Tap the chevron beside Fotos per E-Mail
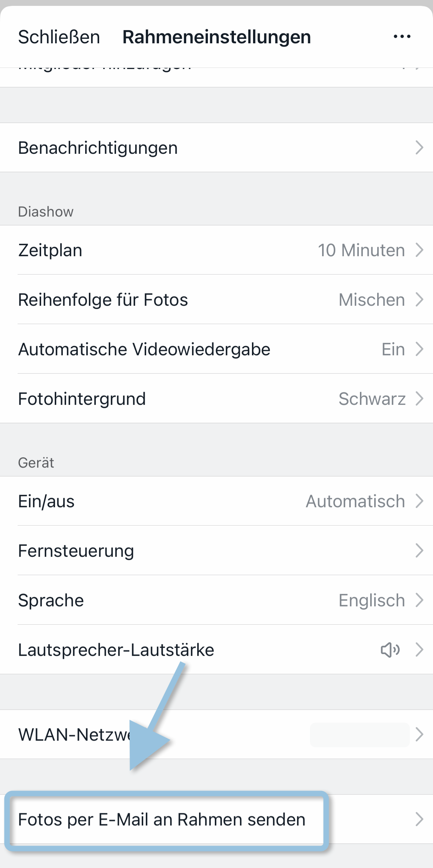 point(419,819)
